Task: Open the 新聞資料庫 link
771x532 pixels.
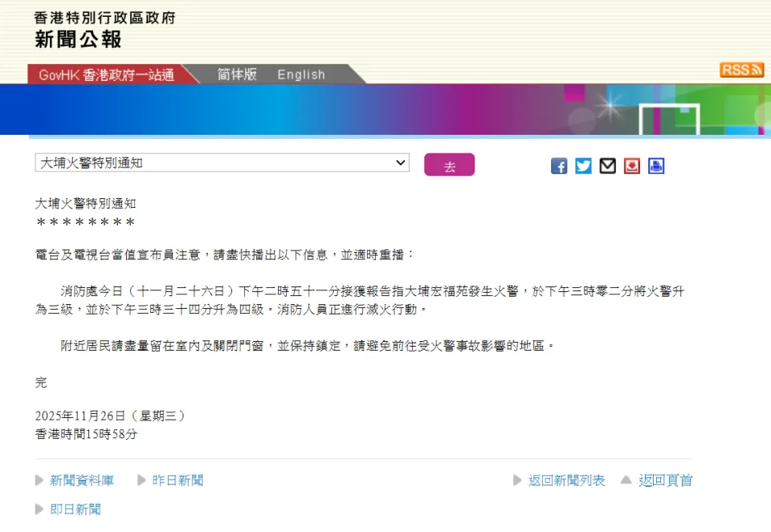Action: [x=82, y=481]
